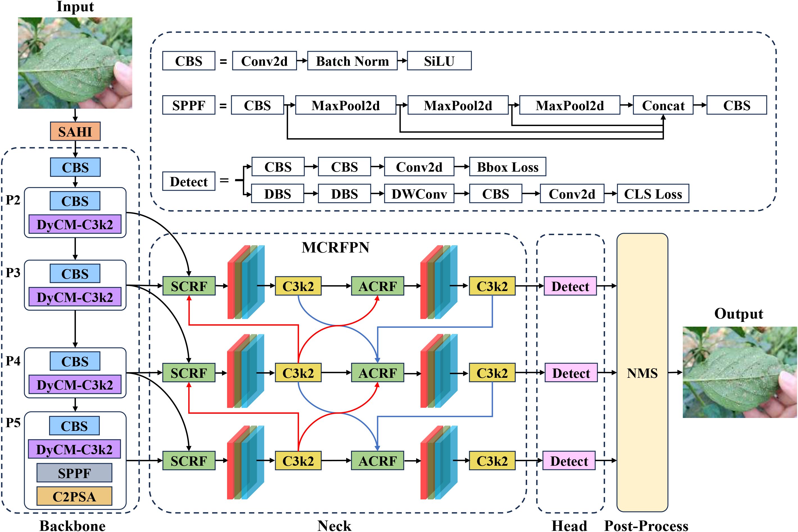The height and width of the screenshot is (532, 798).
Task: Click the SiLU legend box
Action: pos(439,61)
